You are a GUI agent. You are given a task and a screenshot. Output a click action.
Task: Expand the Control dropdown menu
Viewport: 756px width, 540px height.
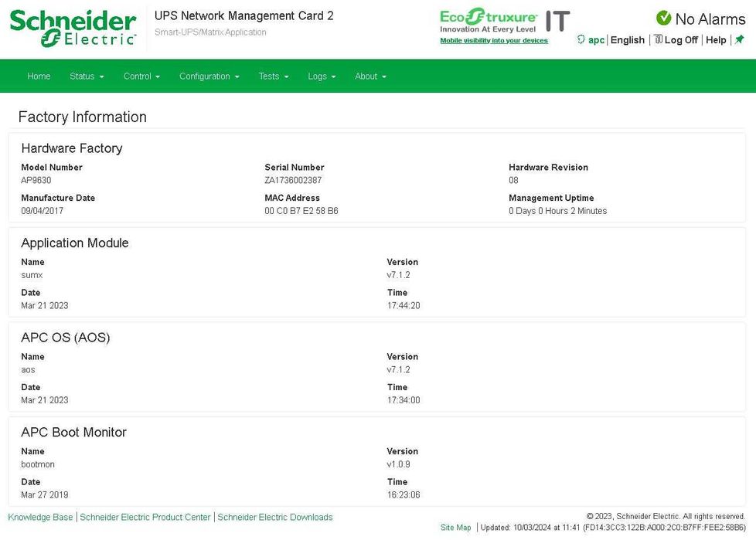(x=141, y=76)
